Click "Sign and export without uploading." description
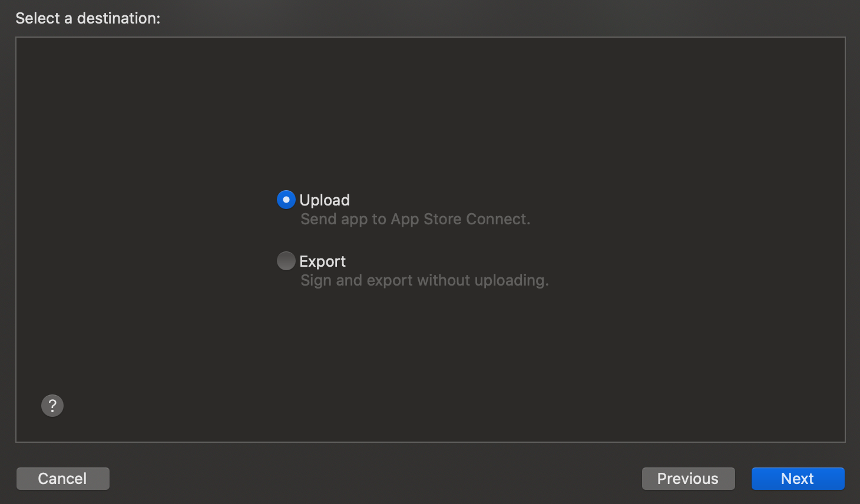The height and width of the screenshot is (504, 860). 424,280
